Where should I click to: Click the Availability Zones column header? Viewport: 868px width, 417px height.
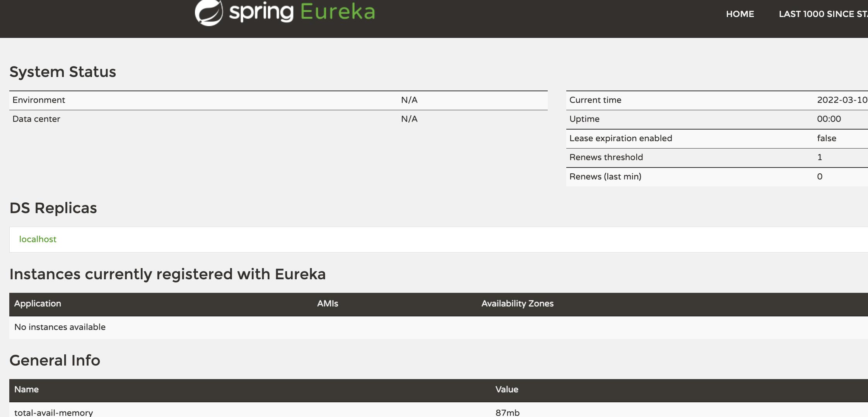point(518,304)
